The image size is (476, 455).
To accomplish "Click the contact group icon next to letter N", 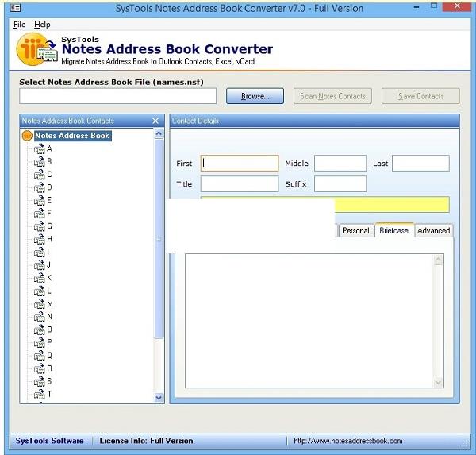I will tap(39, 317).
